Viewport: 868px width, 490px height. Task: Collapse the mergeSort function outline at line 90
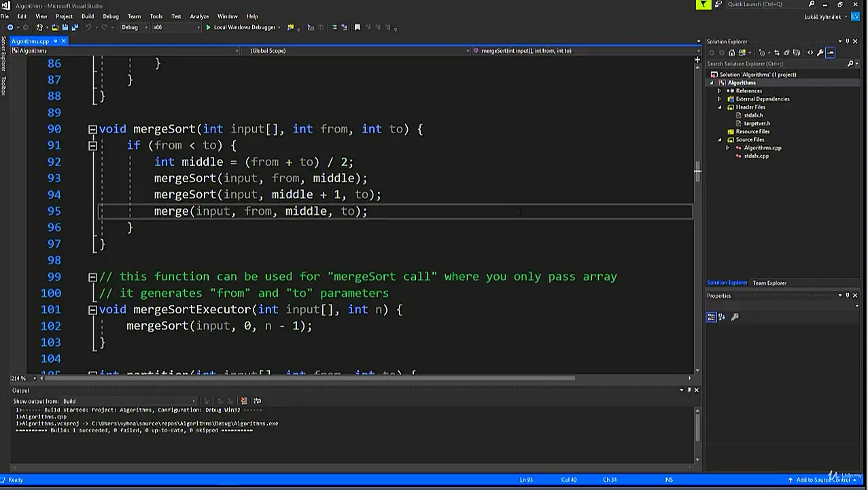tap(92, 129)
